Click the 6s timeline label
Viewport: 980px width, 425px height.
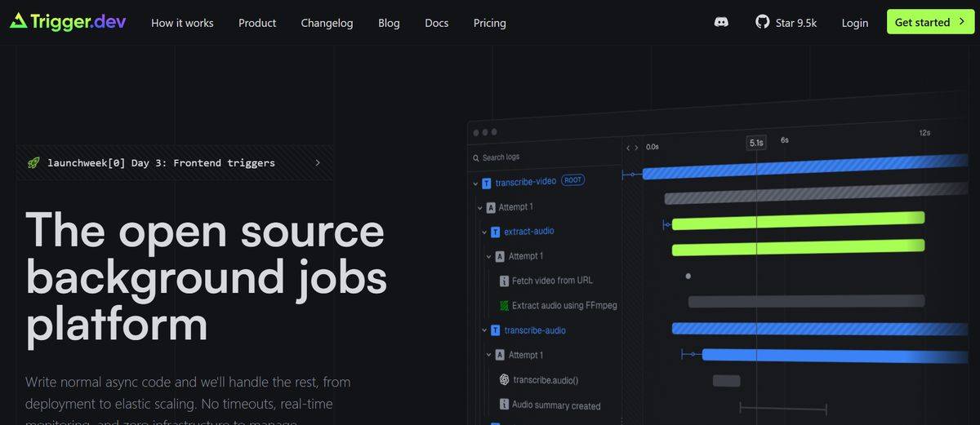coord(785,140)
